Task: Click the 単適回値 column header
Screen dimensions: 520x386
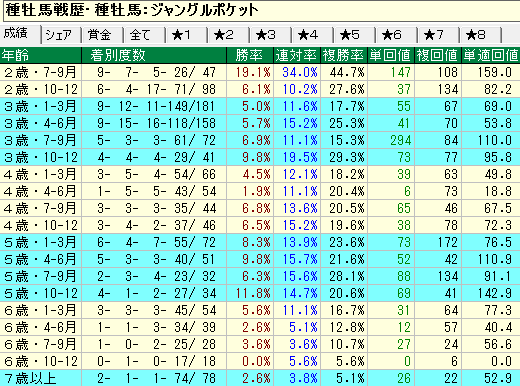Action: pyautogui.click(x=491, y=55)
